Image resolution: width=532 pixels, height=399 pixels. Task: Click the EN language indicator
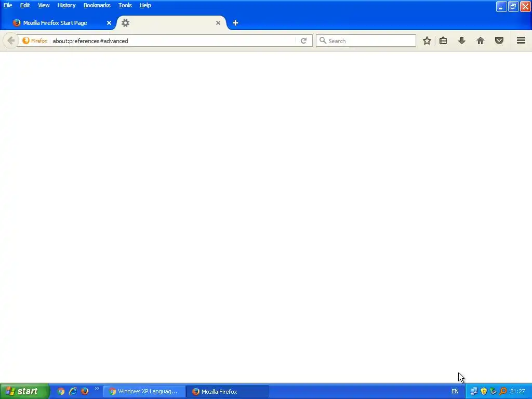[455, 392]
